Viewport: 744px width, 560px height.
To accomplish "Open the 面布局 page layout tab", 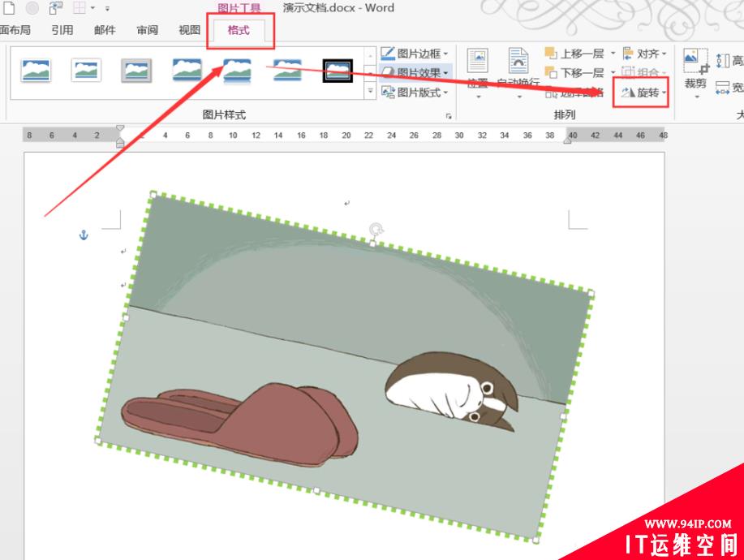I will [x=15, y=30].
